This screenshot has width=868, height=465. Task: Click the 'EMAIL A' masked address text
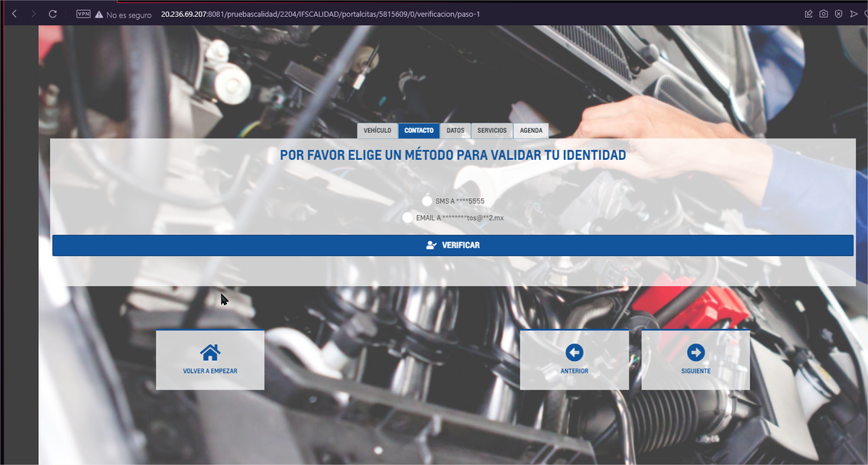tap(460, 218)
